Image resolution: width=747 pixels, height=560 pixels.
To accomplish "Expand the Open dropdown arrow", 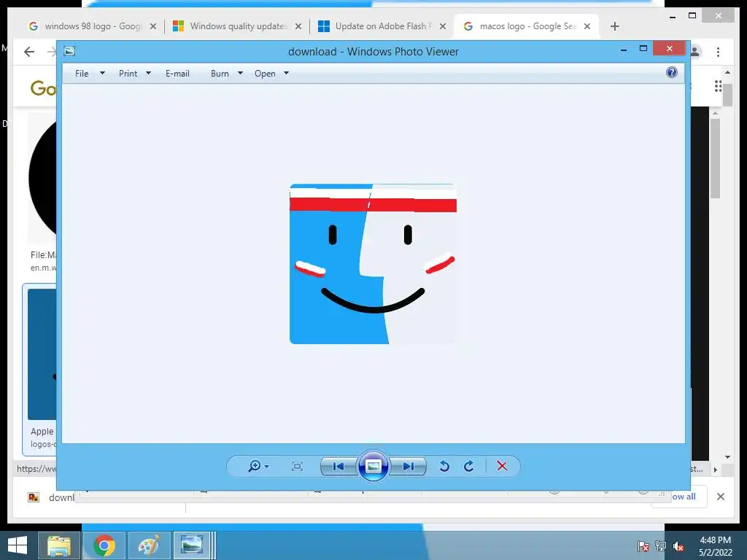I will click(x=286, y=74).
